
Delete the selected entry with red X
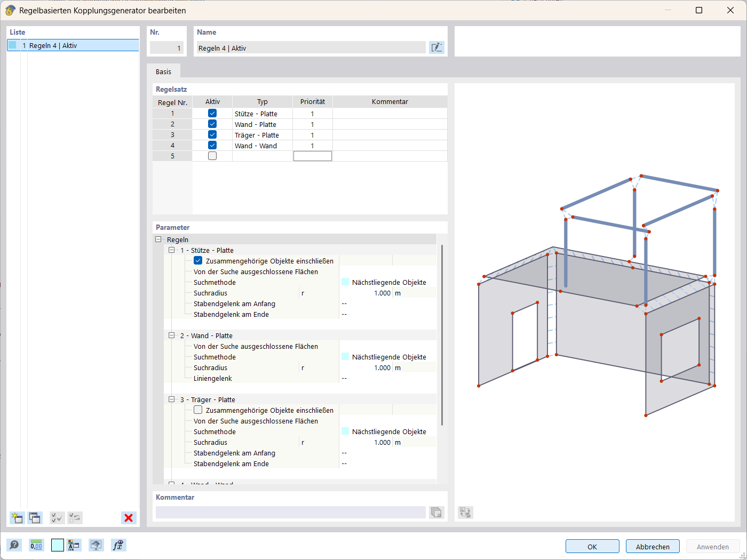(129, 518)
